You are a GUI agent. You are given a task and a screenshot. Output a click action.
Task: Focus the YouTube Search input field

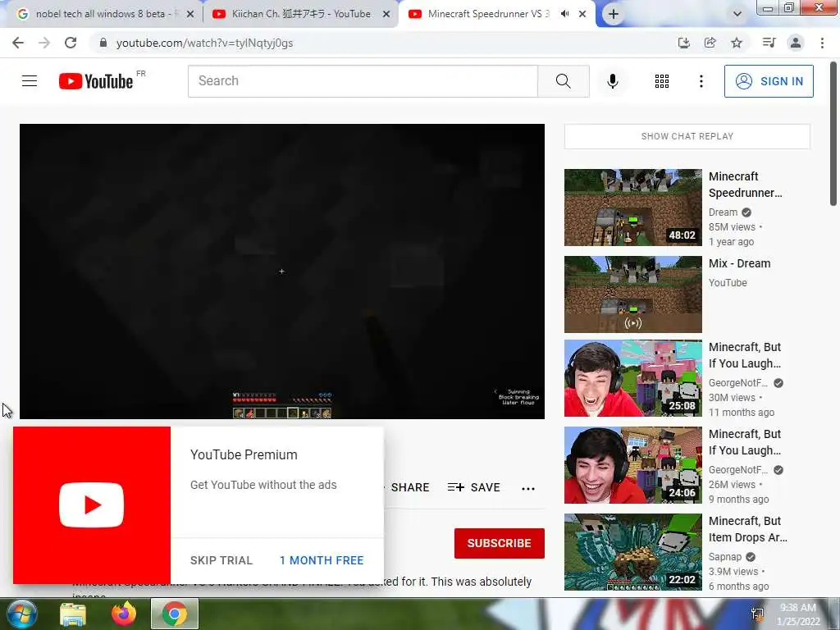[363, 81]
